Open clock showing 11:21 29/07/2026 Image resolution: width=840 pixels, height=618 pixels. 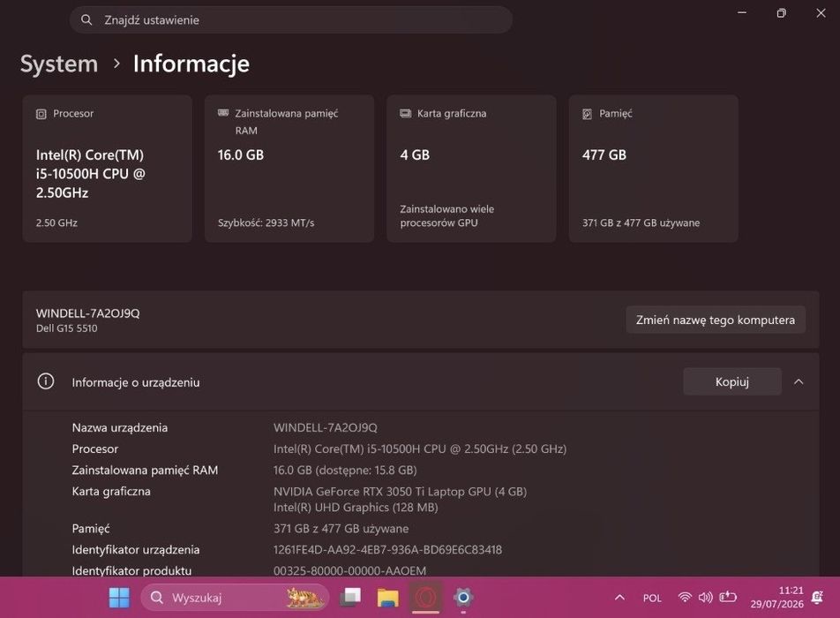(x=776, y=597)
